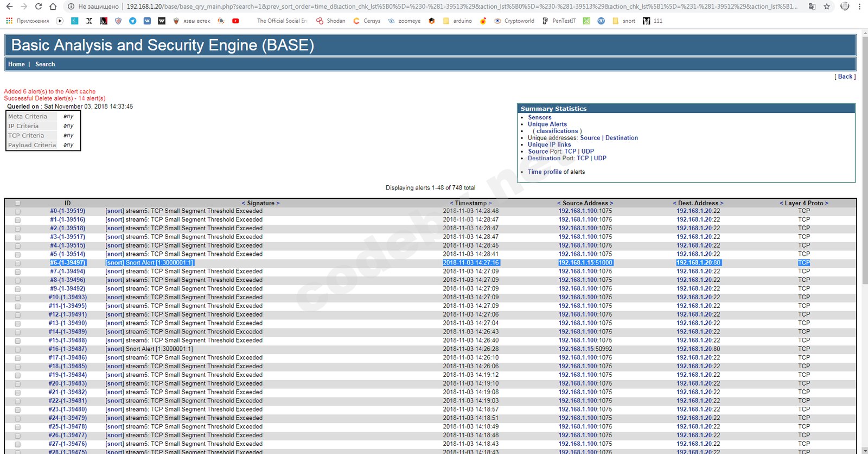The image size is (868, 454).
Task: Sort descending using right Layer 4 Proto arrow
Action: 827,203
